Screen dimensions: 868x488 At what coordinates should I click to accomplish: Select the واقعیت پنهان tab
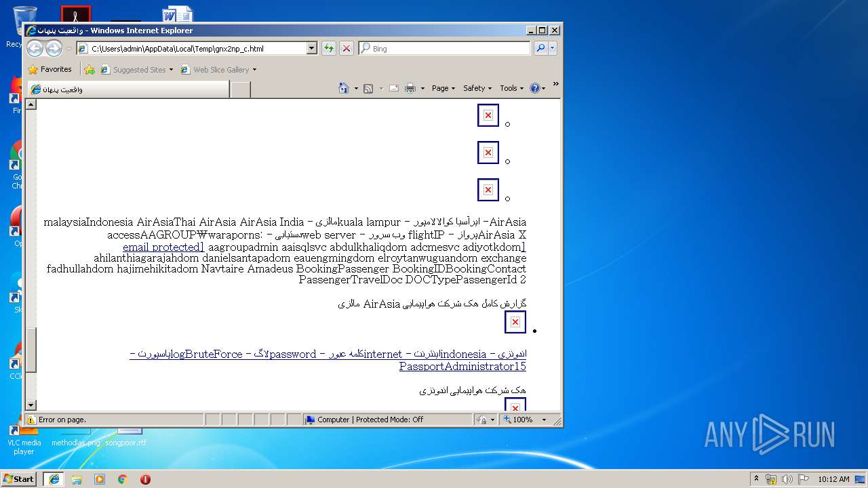click(128, 89)
